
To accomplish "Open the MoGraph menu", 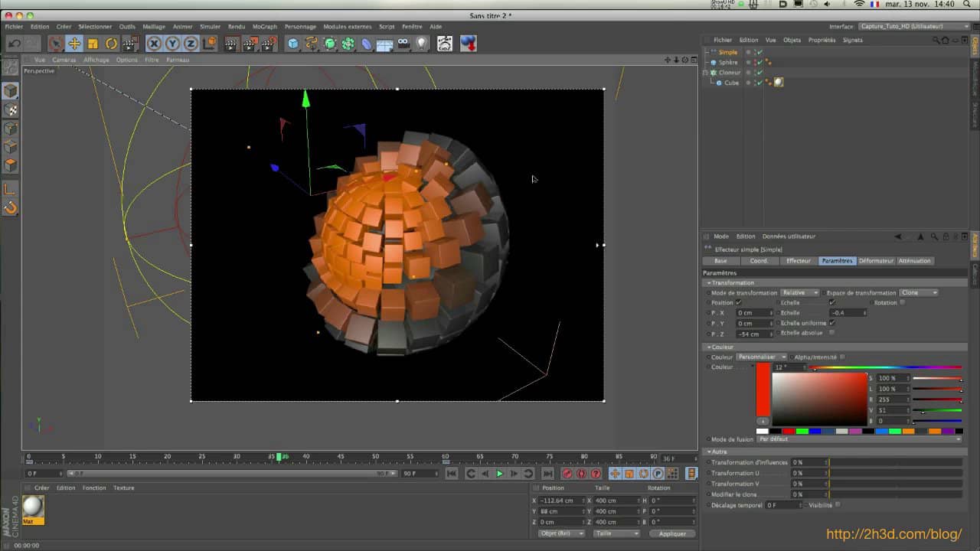I will (264, 26).
